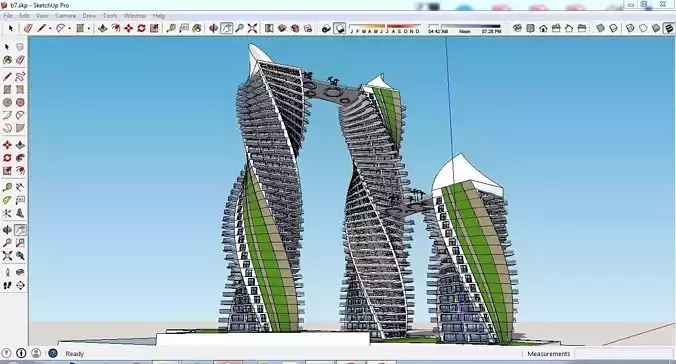Open the View menu
This screenshot has width=676, height=364.
click(42, 16)
